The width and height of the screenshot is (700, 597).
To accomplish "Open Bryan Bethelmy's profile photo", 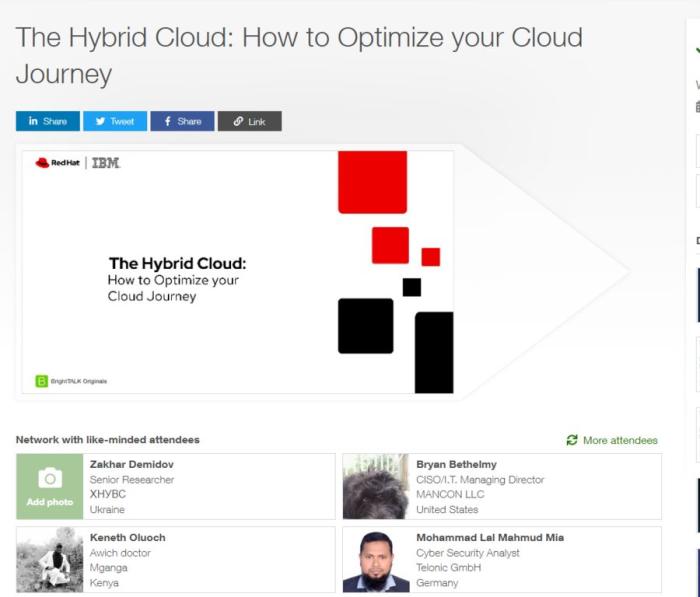I will [375, 486].
